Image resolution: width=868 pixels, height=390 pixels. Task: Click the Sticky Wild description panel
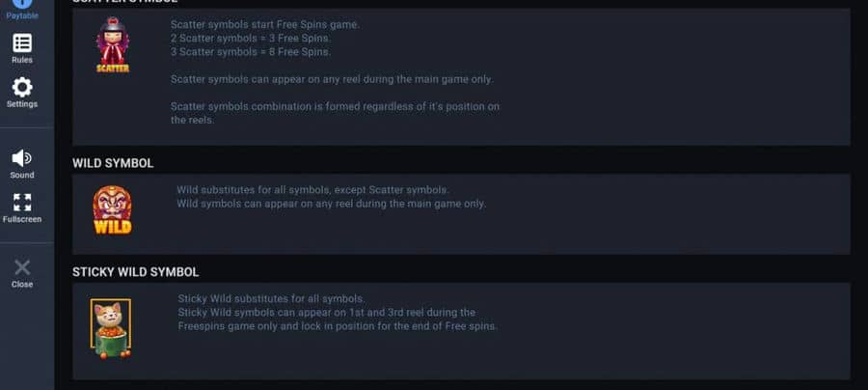pos(461,331)
